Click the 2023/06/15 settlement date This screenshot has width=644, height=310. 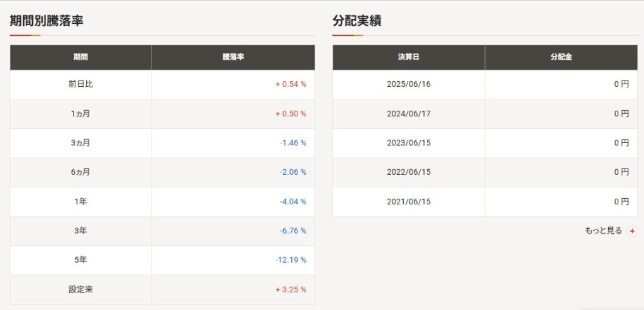[x=409, y=143]
